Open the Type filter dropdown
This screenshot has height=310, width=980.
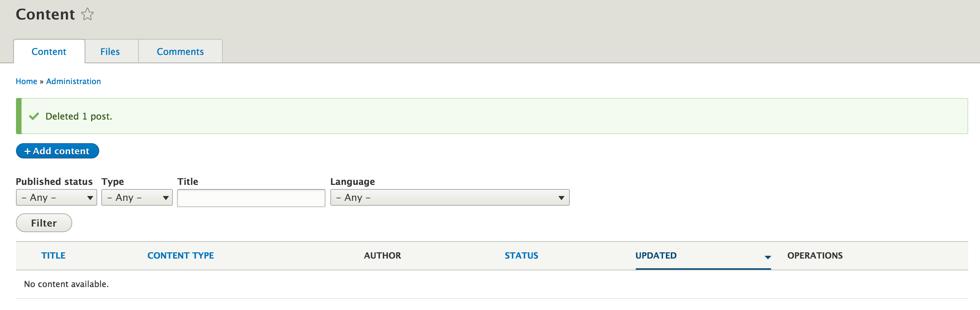(x=137, y=197)
